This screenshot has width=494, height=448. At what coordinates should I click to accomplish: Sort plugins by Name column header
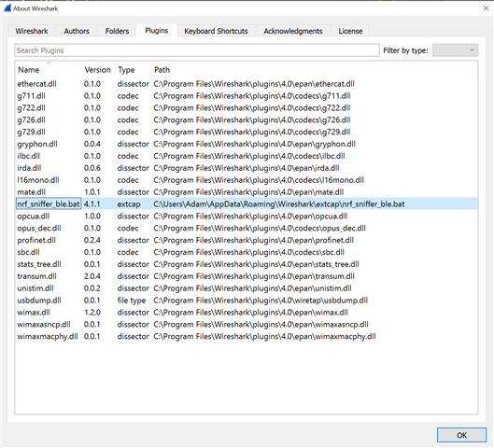point(49,70)
